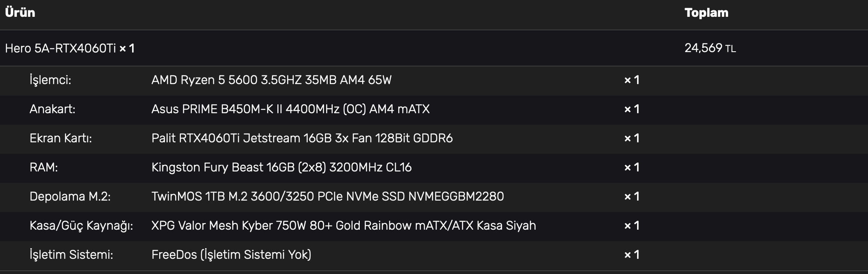Click the 24,569 TL total price
The image size is (868, 274).
pos(710,48)
